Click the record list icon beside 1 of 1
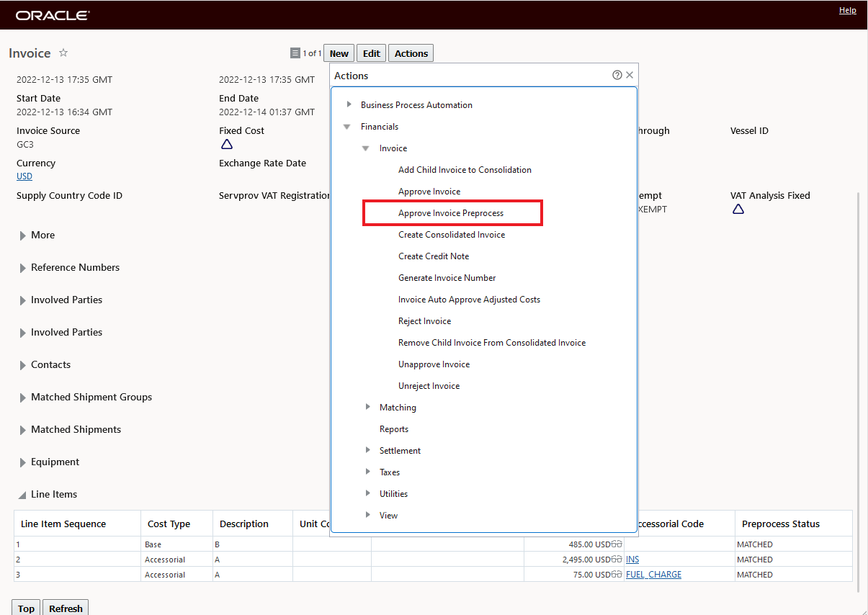This screenshot has height=615, width=868. pyautogui.click(x=295, y=53)
